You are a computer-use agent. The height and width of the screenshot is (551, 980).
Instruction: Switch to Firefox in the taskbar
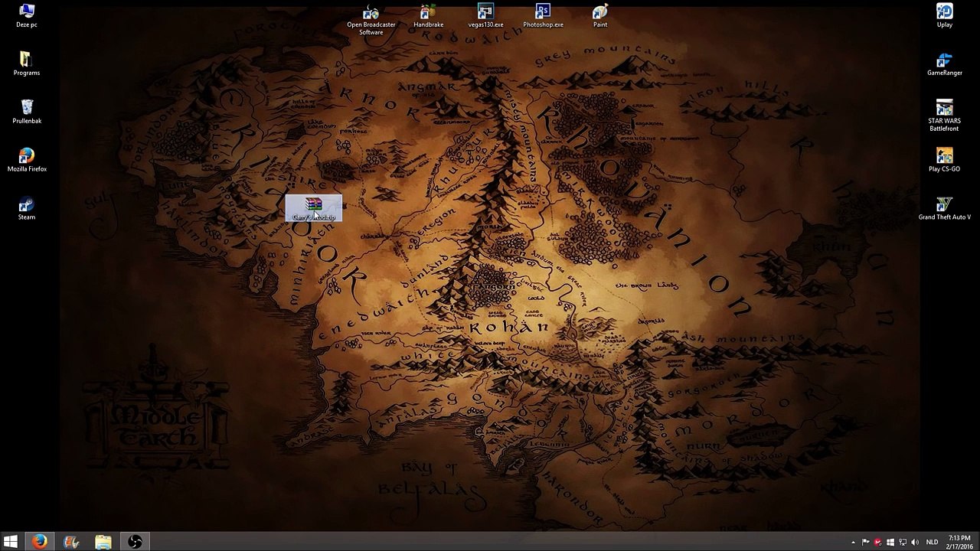40,542
